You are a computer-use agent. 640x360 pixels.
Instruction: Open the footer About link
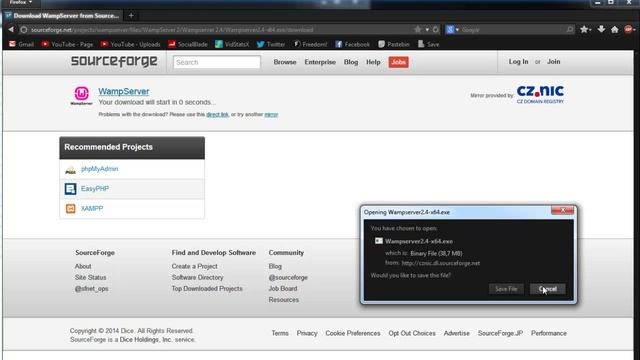[83, 266]
